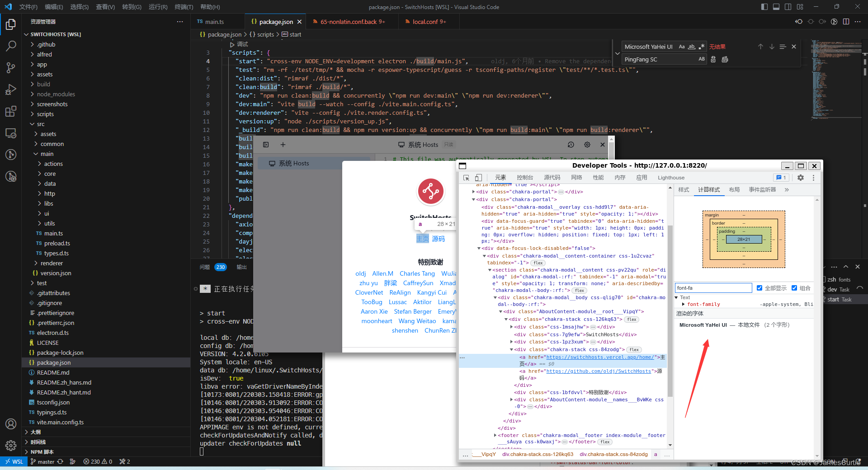Select the element inspector tool in DevTools

tap(467, 178)
